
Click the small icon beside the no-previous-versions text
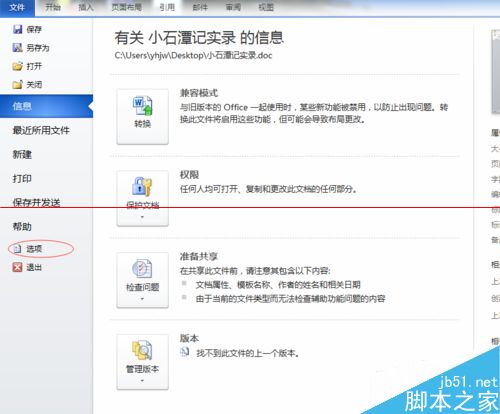185,352
